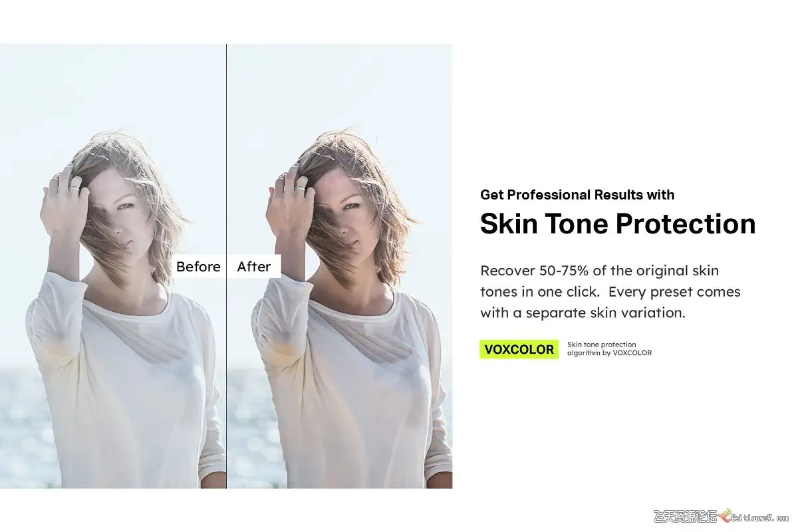This screenshot has width=798, height=532.
Task: Click Get Professional Results with subheading
Action: [577, 195]
